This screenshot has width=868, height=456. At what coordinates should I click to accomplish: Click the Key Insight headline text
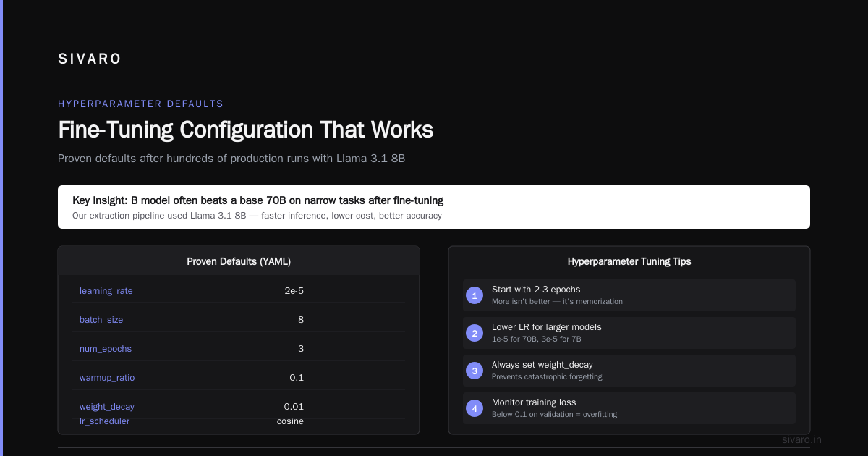(258, 200)
